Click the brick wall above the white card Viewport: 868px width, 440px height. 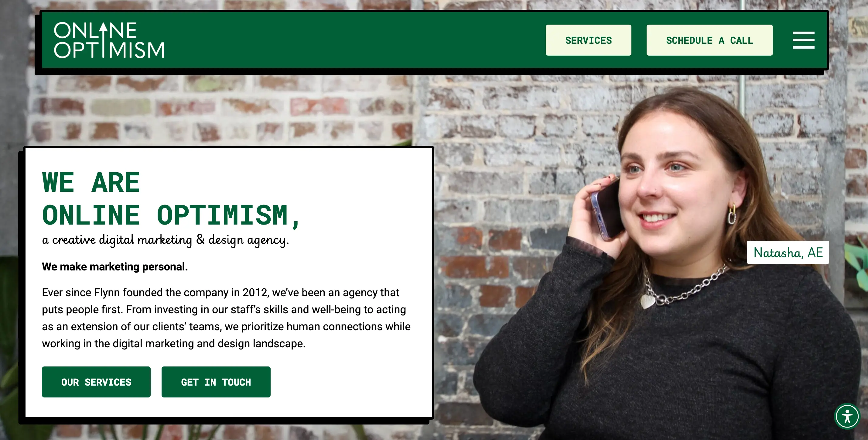219,111
